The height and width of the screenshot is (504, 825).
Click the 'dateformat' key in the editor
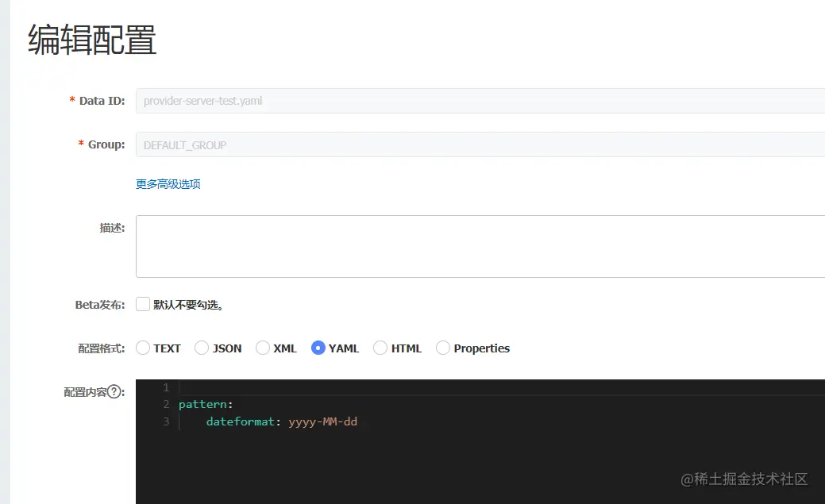(x=241, y=421)
